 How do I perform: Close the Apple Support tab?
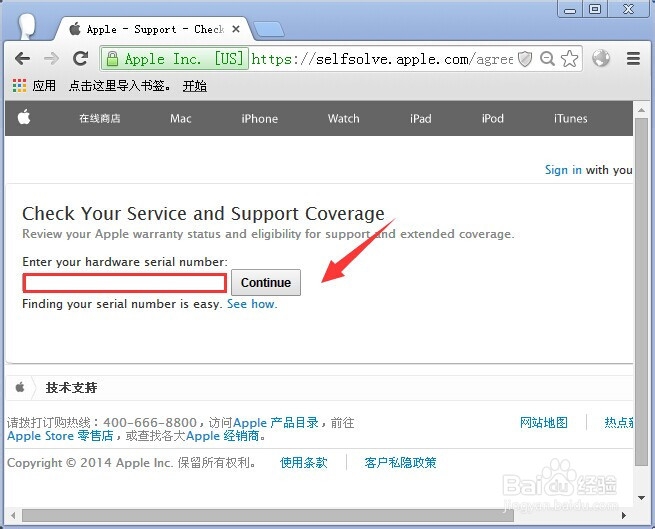click(x=236, y=29)
